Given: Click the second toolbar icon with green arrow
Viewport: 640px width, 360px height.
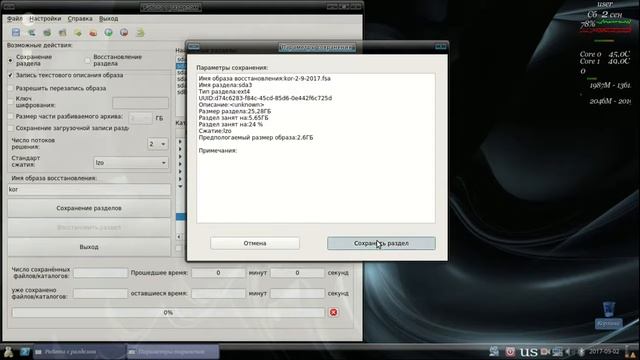Looking at the screenshot, I should point(31,32).
